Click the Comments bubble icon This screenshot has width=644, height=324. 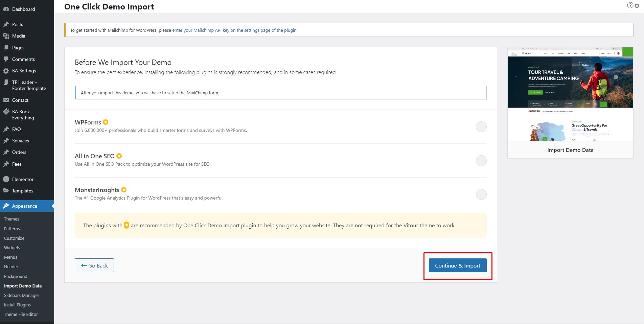tap(6, 59)
